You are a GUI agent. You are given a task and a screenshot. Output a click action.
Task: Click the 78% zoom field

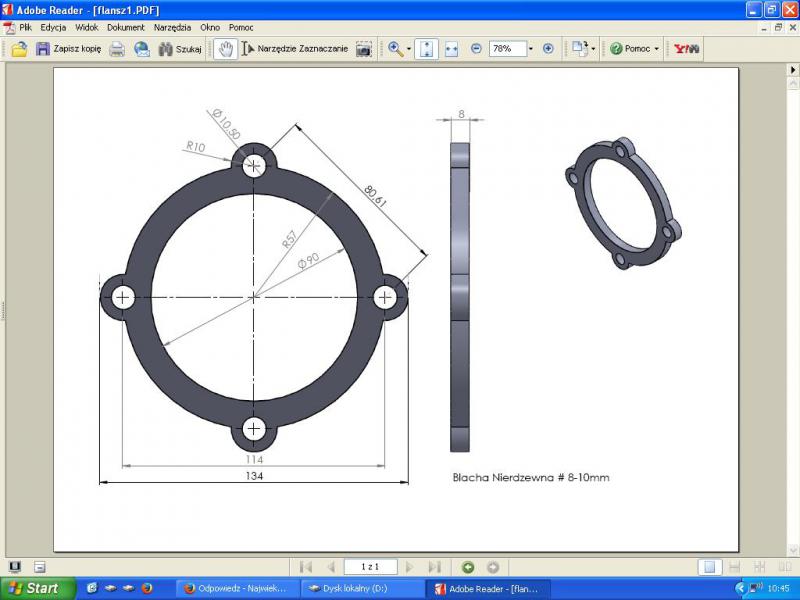(x=507, y=49)
